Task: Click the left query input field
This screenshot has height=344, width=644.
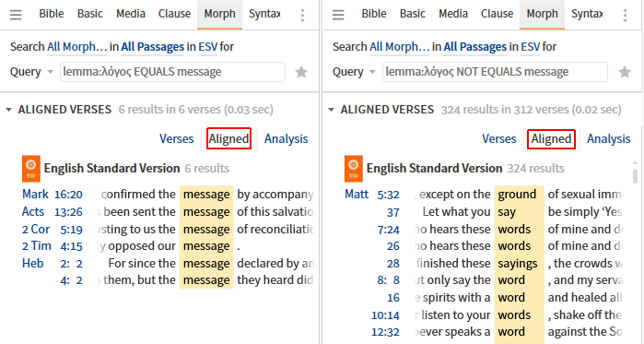Action: (x=172, y=72)
